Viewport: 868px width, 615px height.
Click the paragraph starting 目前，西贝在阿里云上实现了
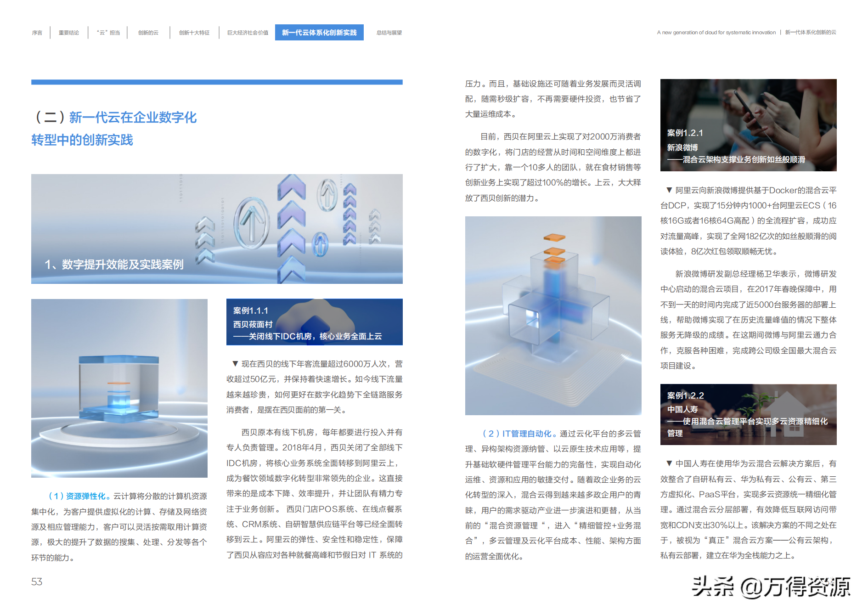click(553, 167)
